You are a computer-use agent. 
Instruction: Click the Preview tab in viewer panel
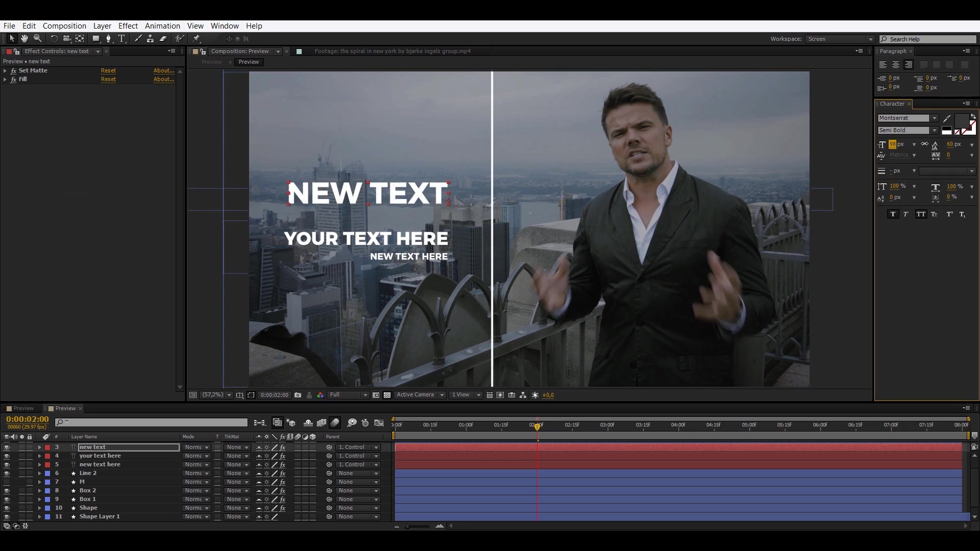[249, 62]
